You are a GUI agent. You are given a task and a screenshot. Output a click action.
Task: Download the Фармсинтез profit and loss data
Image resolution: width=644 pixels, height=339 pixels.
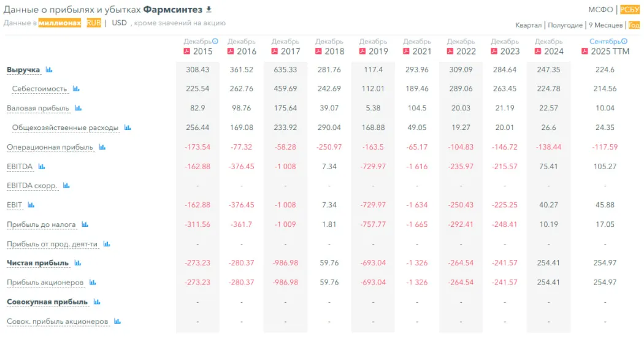click(209, 9)
